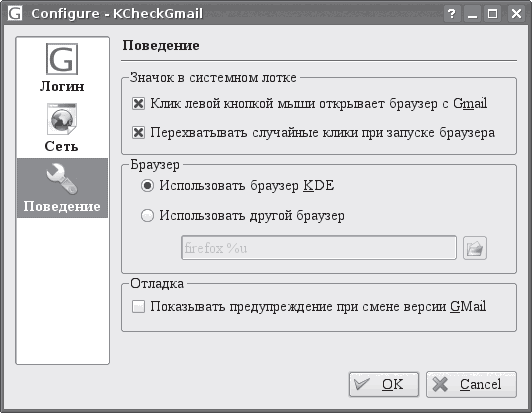Select 'Использовать браузер KDE' radio button
Viewport: 532px width, 413px height.
(147, 186)
